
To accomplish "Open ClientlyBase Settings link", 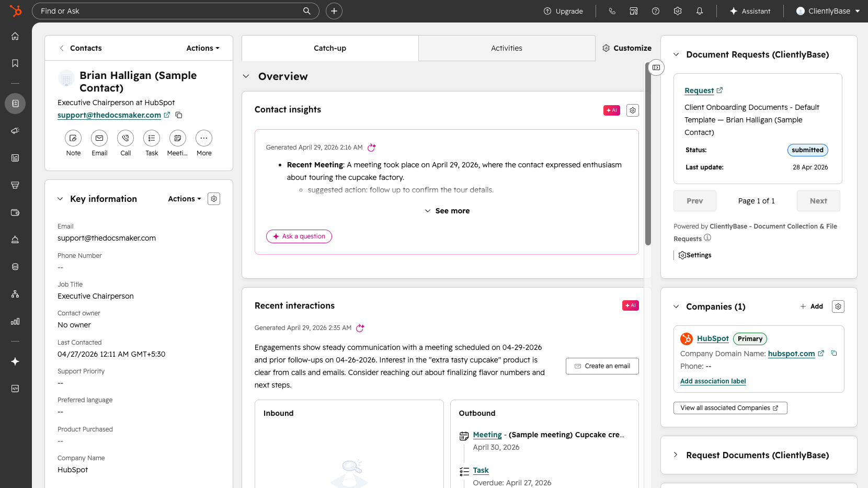I will (695, 255).
